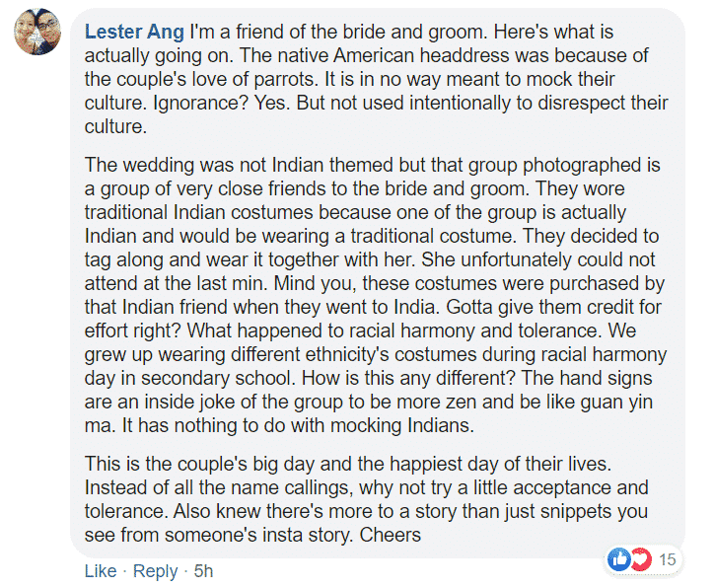Click the paragraph starting "The wedding was not"

[376, 295]
